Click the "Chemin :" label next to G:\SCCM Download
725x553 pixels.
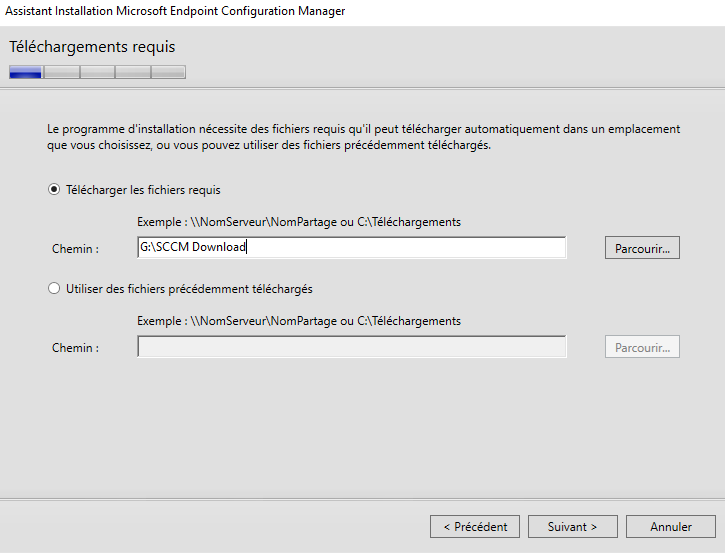75,248
